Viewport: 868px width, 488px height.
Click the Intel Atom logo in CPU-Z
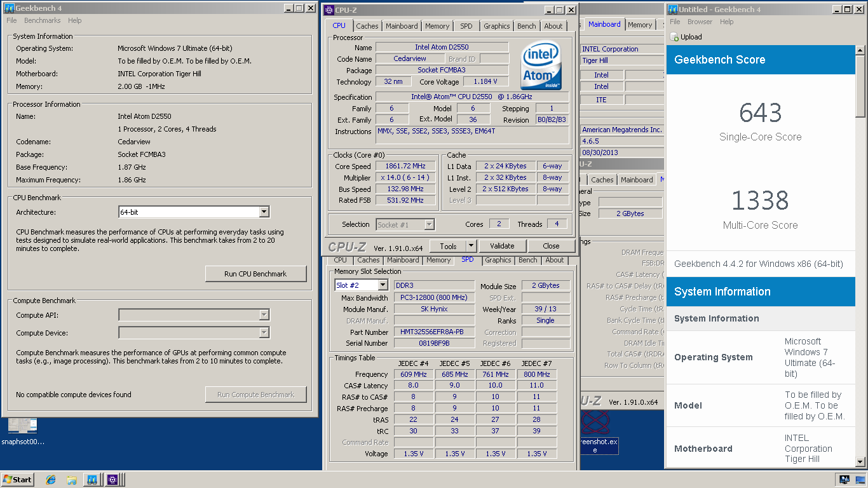tap(541, 65)
